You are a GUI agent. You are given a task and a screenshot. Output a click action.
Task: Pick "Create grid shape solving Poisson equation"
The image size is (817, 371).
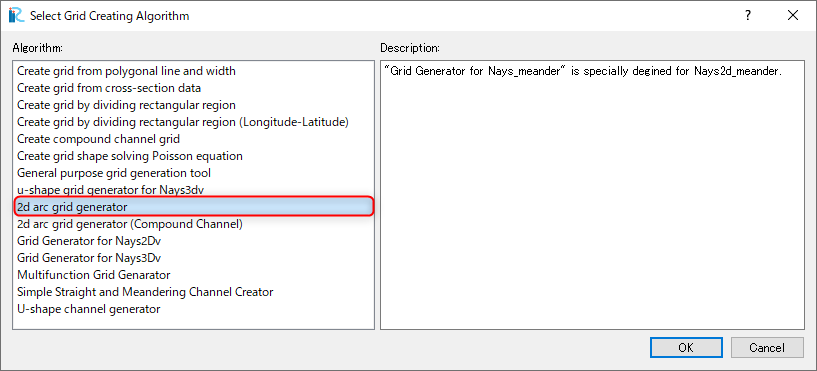click(130, 156)
